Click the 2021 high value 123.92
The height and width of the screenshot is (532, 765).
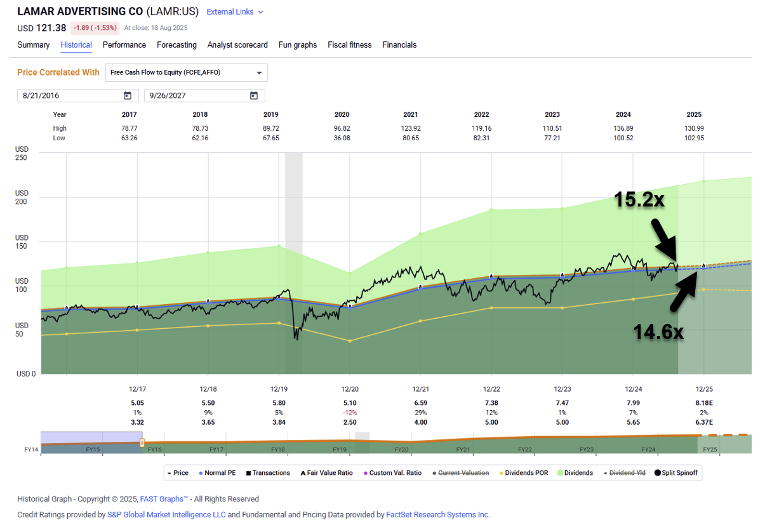click(x=411, y=128)
